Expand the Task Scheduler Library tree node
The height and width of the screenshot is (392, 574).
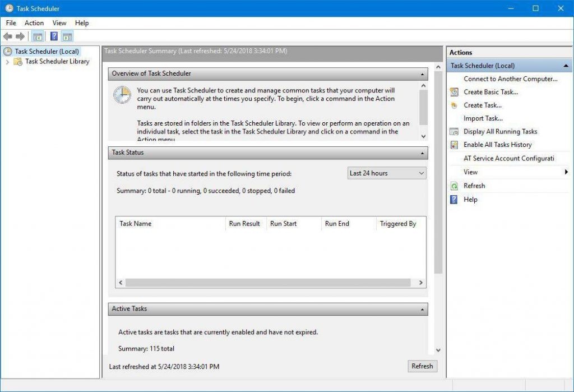tap(7, 62)
